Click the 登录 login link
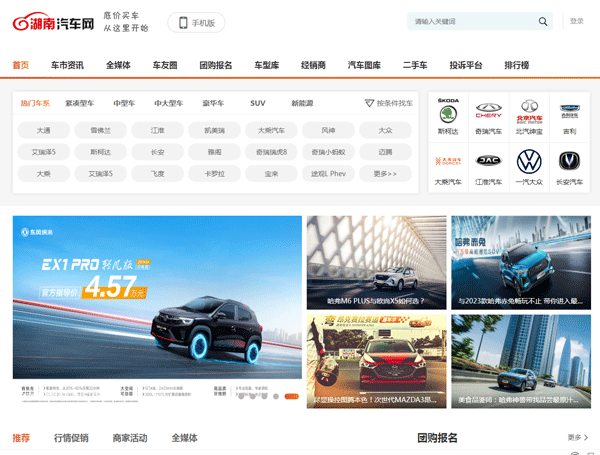 (x=577, y=21)
